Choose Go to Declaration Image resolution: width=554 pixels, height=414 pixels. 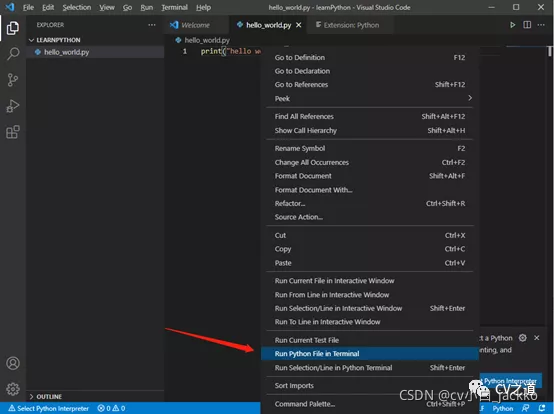click(370, 71)
